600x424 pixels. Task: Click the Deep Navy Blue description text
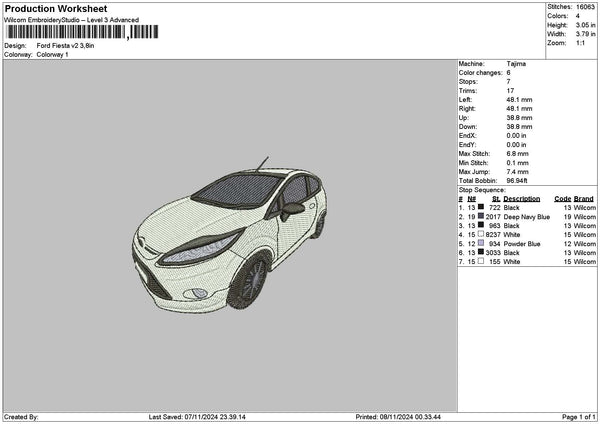(527, 216)
